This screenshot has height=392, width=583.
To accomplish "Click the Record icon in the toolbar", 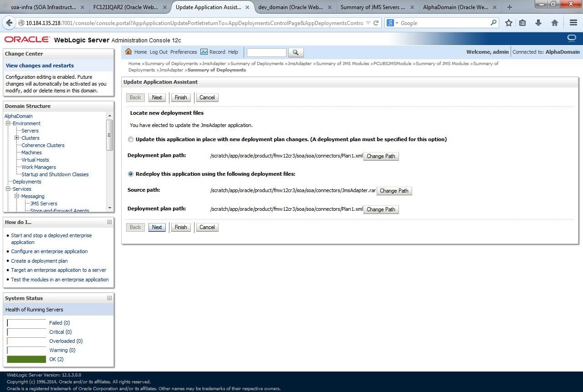I will click(x=204, y=52).
